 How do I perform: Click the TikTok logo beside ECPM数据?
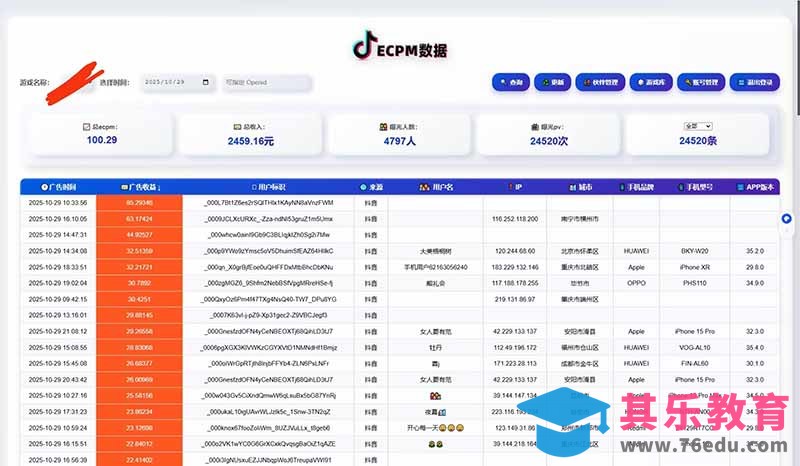pyautogui.click(x=364, y=45)
